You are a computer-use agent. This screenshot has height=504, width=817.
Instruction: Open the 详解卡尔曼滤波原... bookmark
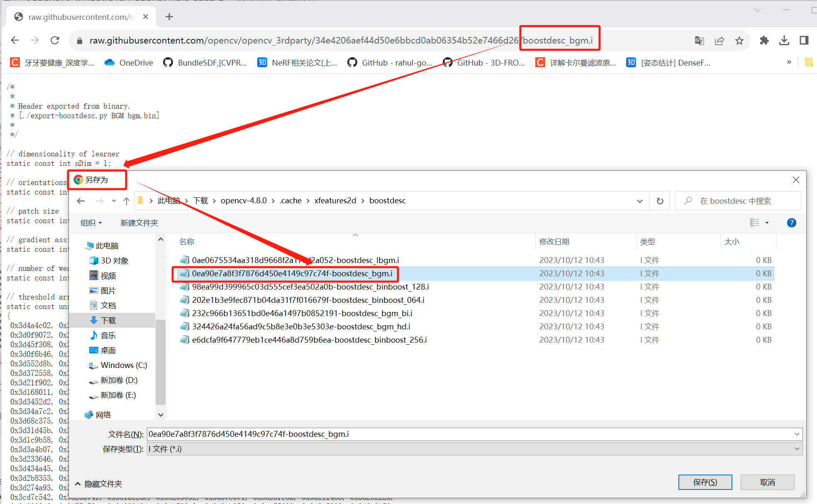tap(576, 63)
